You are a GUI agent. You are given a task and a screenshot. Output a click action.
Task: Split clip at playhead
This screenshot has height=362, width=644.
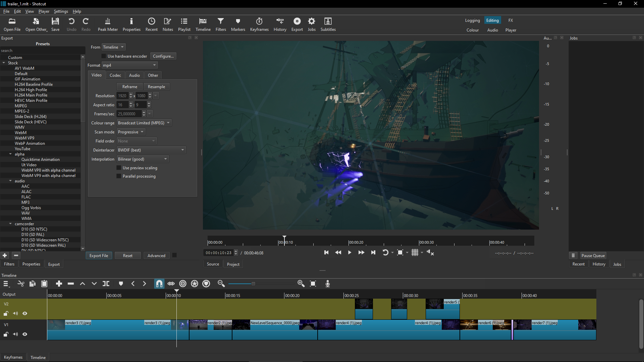point(106,284)
